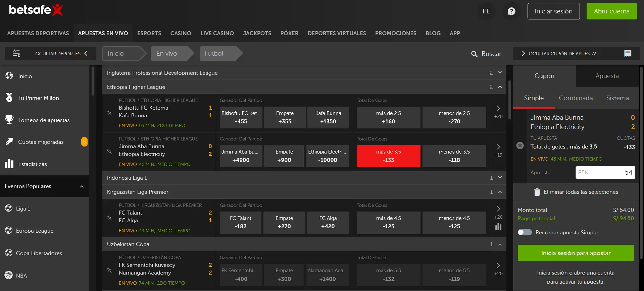Click the Inicio soccer ball icon in sidebar

click(x=9, y=76)
